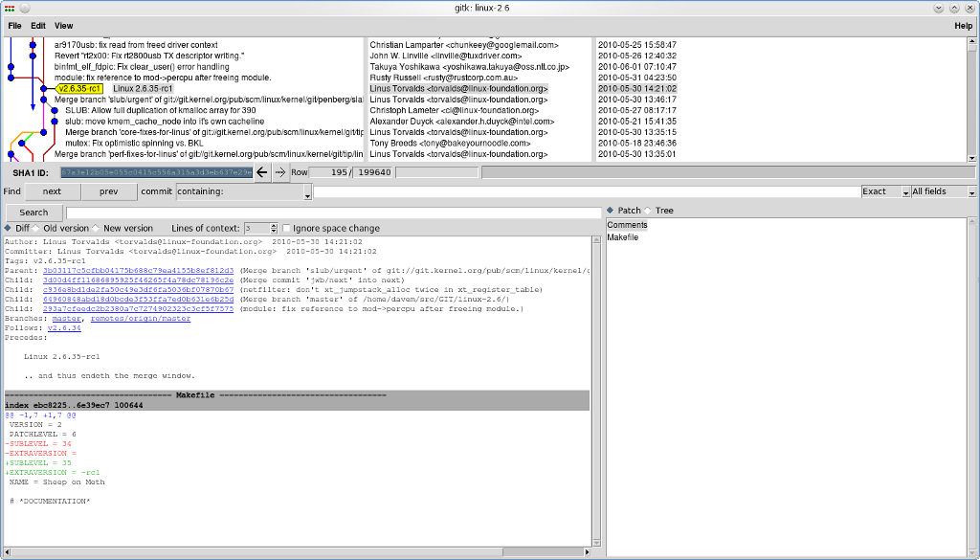Open the Help menu

point(963,26)
